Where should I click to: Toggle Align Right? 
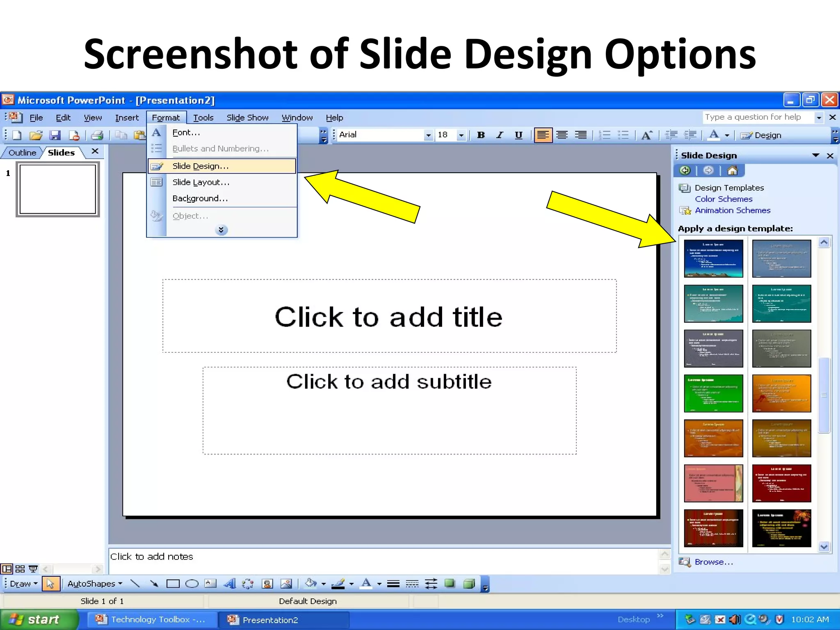tap(581, 135)
